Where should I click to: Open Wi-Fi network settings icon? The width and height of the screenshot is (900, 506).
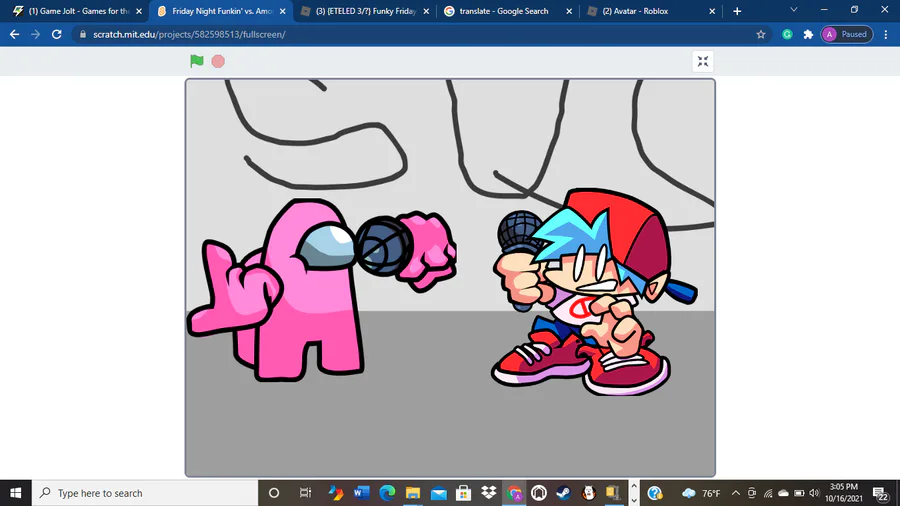(x=768, y=493)
